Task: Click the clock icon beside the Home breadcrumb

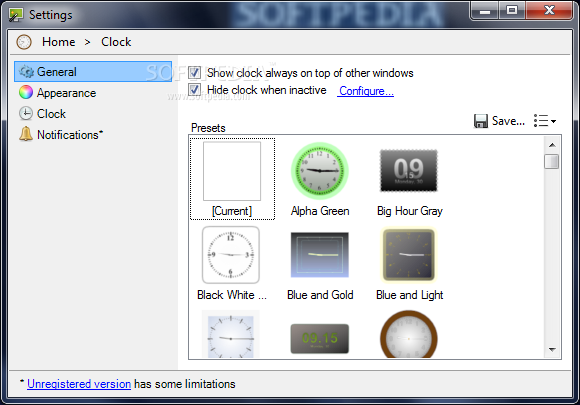Action: 24,42
